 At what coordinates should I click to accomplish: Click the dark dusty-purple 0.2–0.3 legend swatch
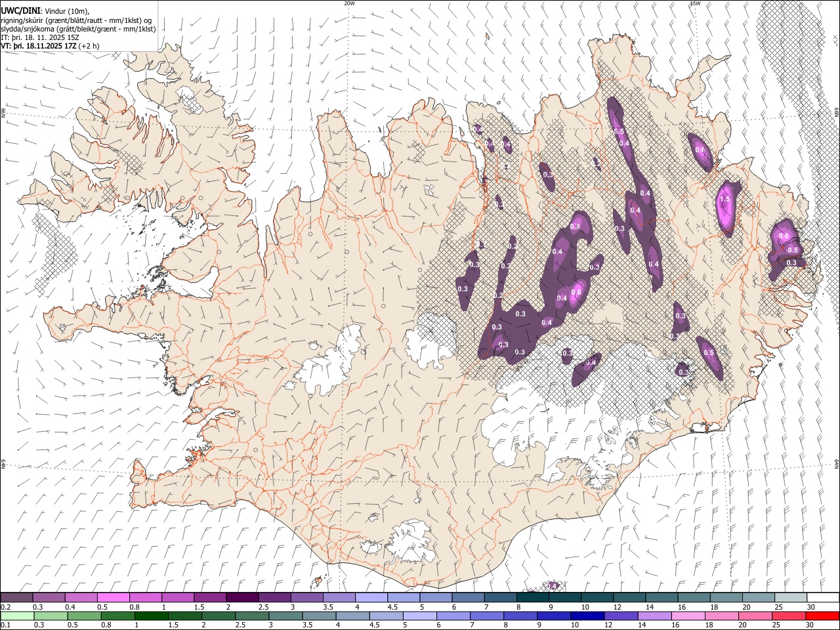click(16, 598)
